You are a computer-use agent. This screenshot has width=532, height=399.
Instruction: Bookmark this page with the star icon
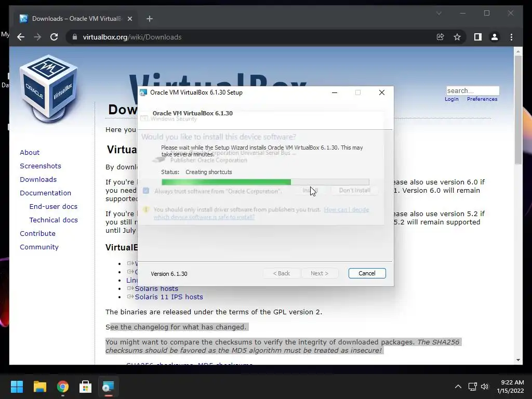click(457, 37)
